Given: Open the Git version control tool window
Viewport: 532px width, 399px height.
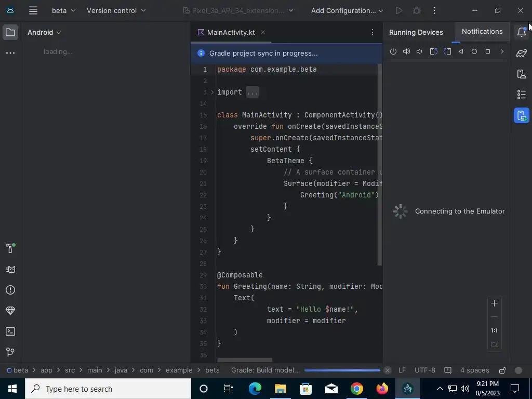Looking at the screenshot, I should click(10, 352).
